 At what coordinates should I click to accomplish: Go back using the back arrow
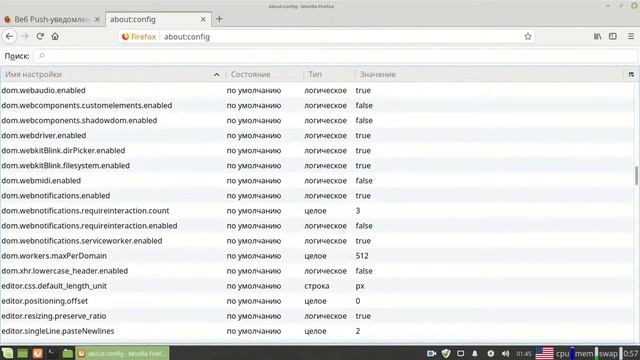pos(9,36)
